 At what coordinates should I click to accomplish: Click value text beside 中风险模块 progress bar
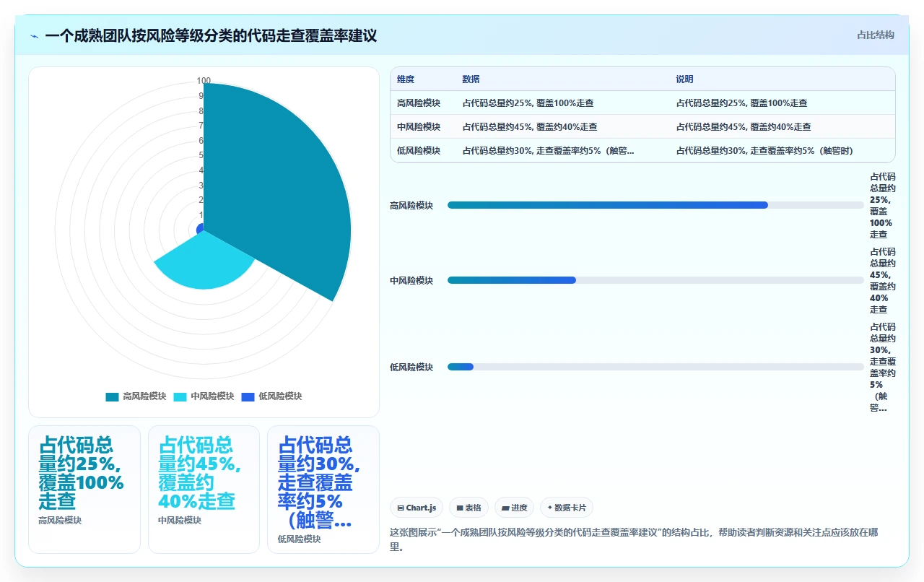[883, 280]
